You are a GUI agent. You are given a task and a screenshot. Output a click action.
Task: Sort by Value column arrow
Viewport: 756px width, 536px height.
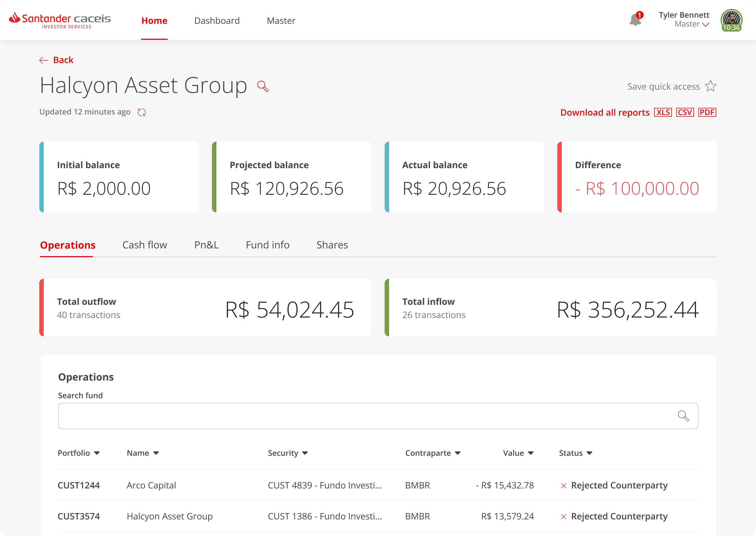coord(530,453)
